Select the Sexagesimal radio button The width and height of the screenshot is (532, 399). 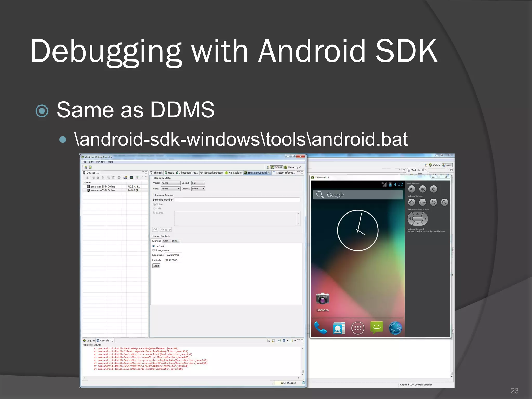click(x=154, y=250)
